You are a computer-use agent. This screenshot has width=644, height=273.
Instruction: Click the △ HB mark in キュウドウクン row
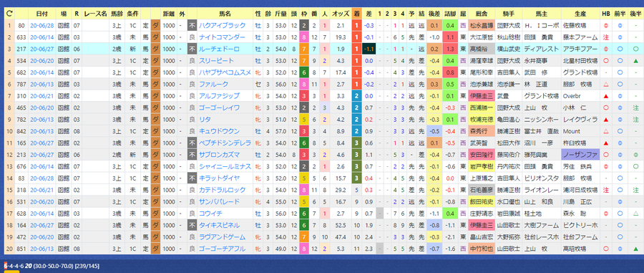coord(605,132)
